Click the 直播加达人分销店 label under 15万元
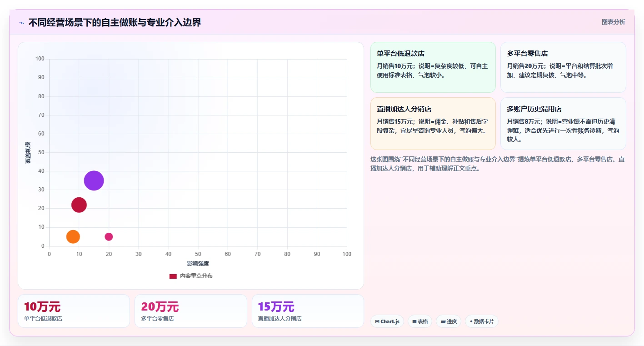The height and width of the screenshot is (346, 644). point(280,319)
